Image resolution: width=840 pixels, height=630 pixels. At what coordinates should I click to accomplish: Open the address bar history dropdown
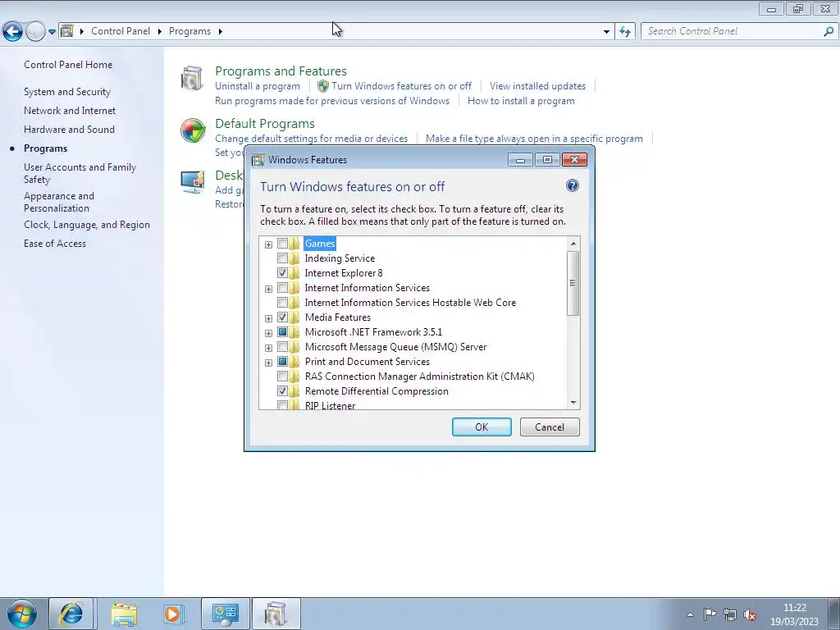pyautogui.click(x=606, y=32)
